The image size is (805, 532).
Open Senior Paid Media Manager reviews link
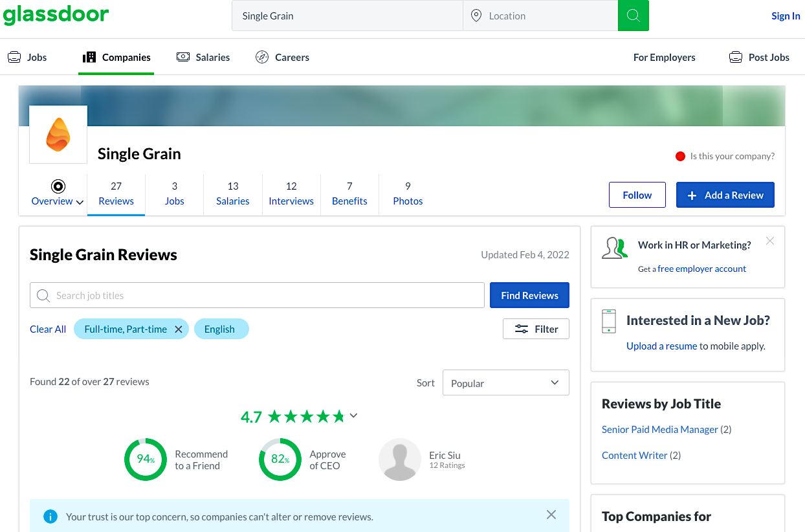[x=659, y=429]
